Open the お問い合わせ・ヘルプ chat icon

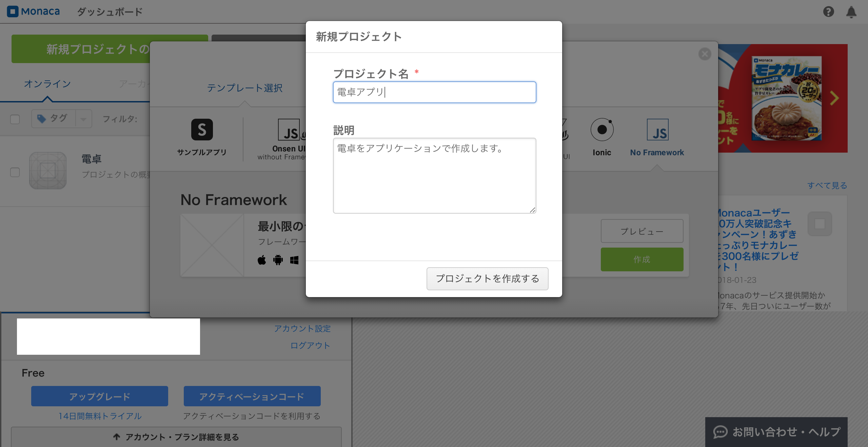pyautogui.click(x=721, y=432)
